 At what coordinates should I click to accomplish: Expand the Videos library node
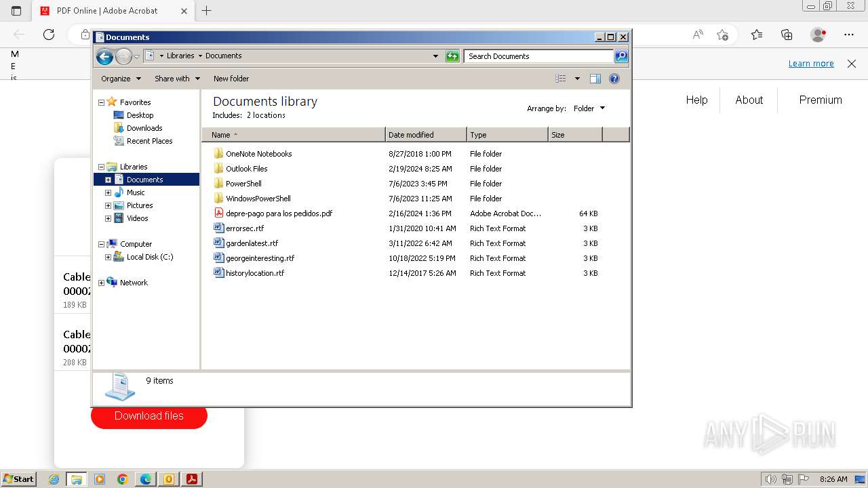[108, 218]
